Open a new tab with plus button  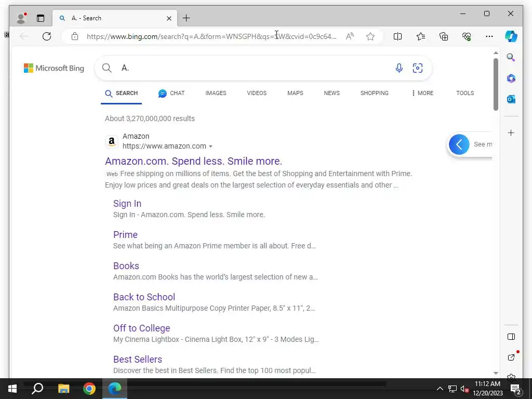tap(187, 18)
